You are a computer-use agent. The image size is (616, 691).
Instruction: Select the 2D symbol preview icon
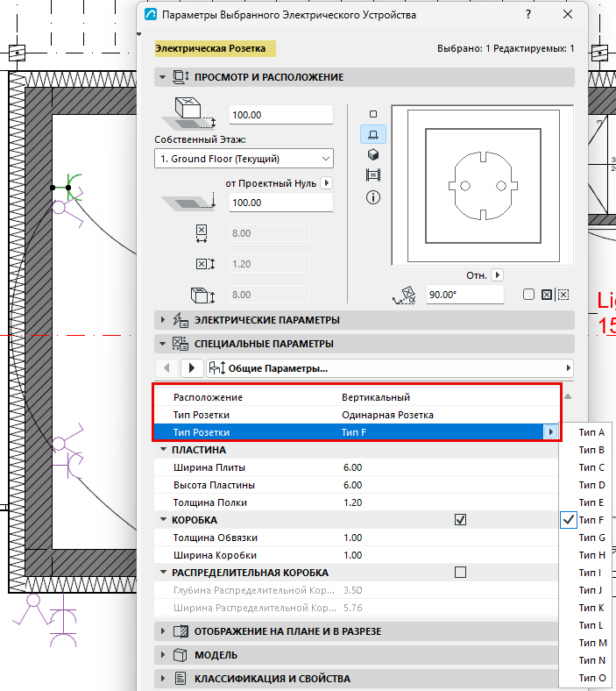[373, 114]
